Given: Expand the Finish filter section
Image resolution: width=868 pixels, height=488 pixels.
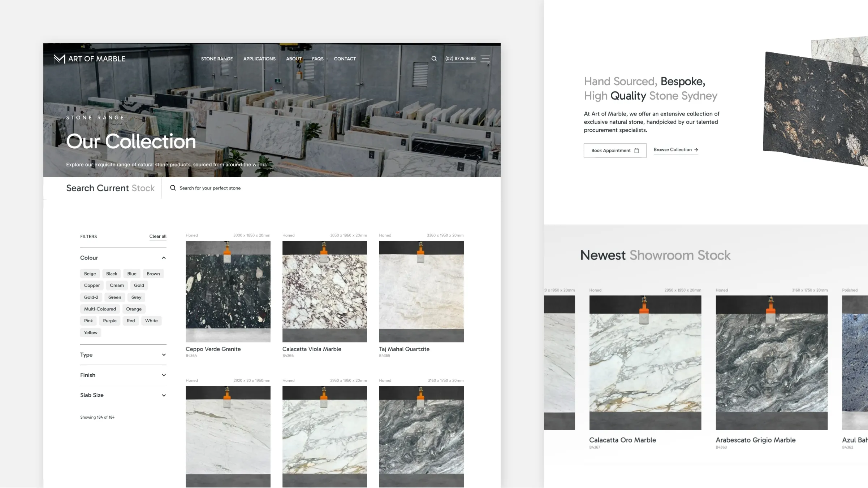Looking at the screenshot, I should point(164,375).
